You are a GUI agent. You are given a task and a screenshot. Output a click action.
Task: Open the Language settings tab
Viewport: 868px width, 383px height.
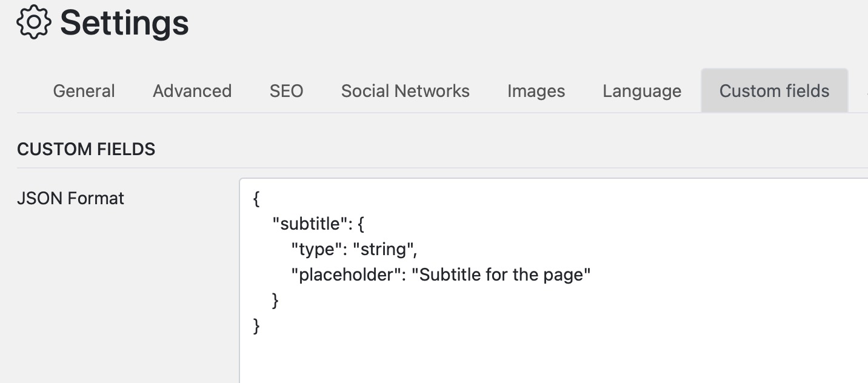(x=641, y=91)
